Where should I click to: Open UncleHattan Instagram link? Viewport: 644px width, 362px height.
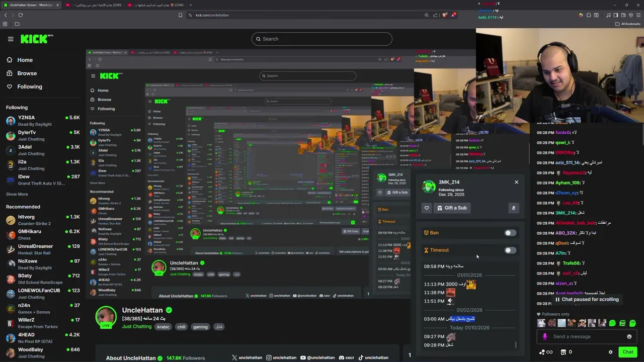pyautogui.click(x=281, y=357)
